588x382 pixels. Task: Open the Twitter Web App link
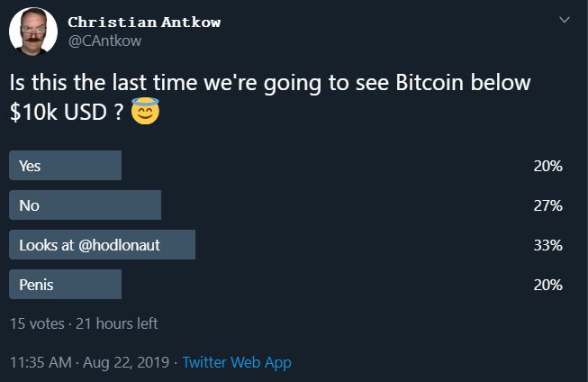pos(237,362)
